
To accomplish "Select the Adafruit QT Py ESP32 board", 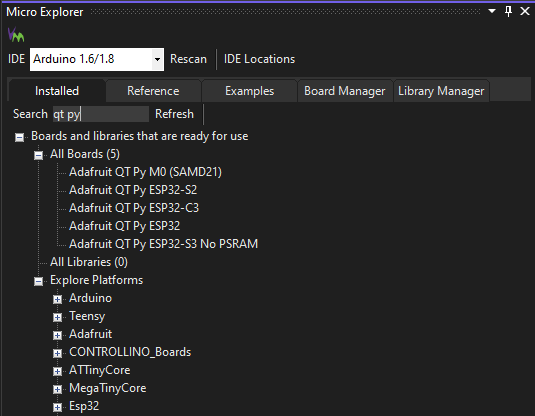I will point(125,226).
